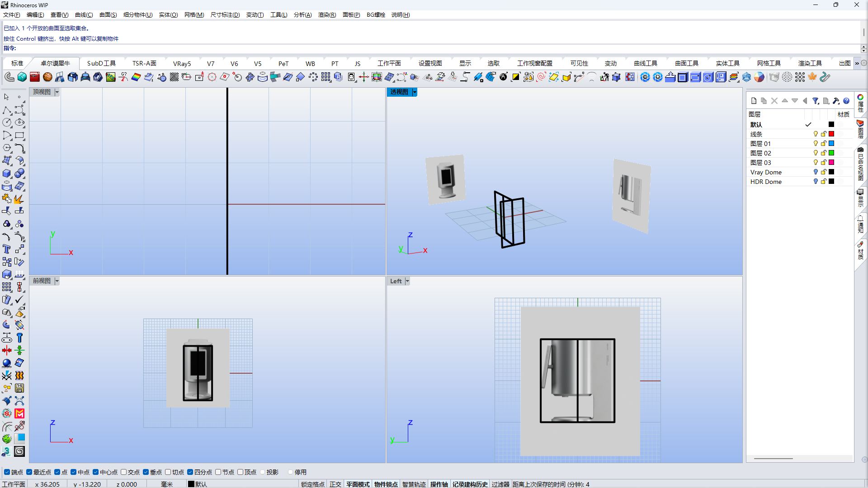This screenshot has height=488, width=868.
Task: Enable the 交点 osnap checkbox
Action: (x=123, y=472)
